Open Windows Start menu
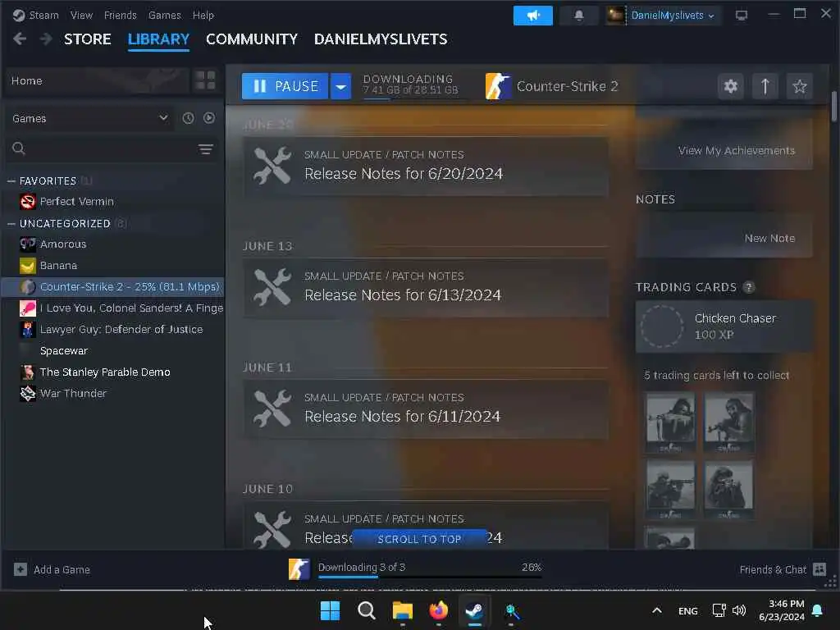 tap(330, 610)
